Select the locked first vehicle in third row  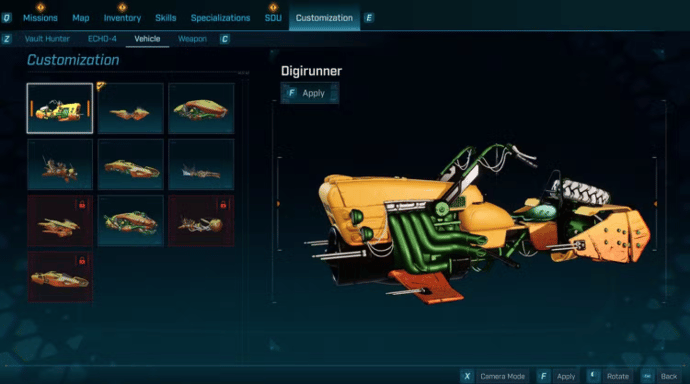click(60, 221)
